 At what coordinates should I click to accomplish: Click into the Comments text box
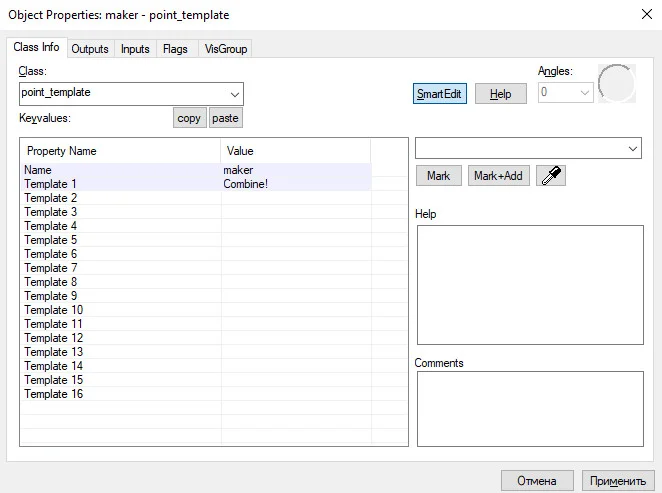[x=530, y=409]
